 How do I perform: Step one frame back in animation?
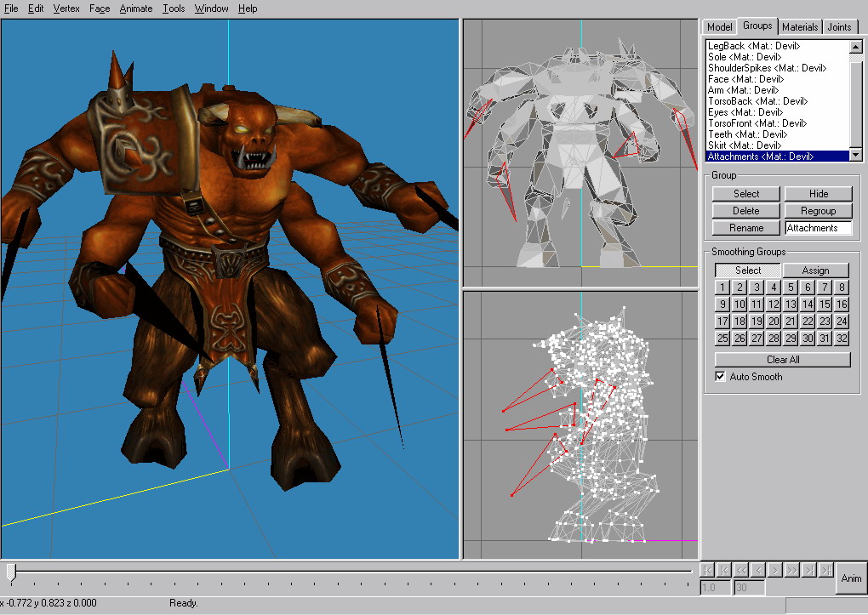[758, 570]
